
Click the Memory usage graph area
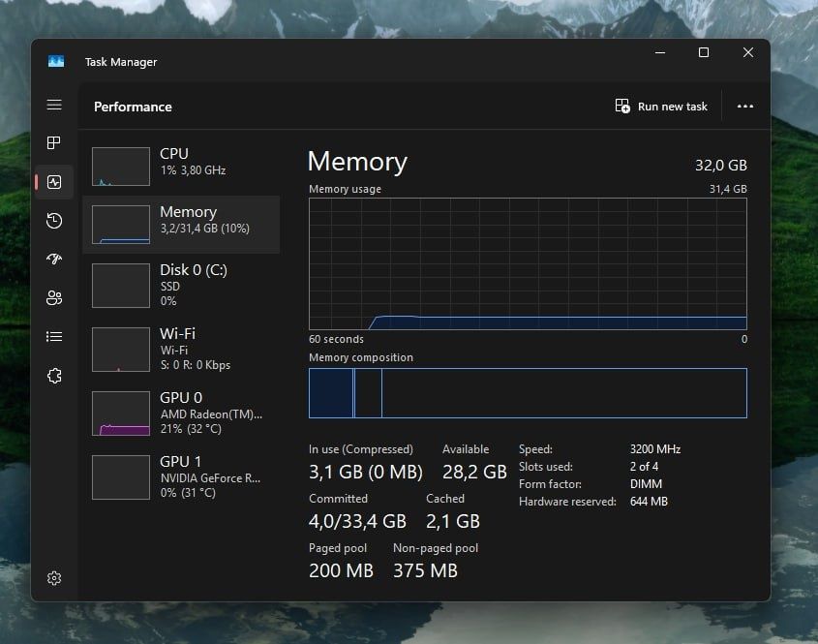point(528,263)
